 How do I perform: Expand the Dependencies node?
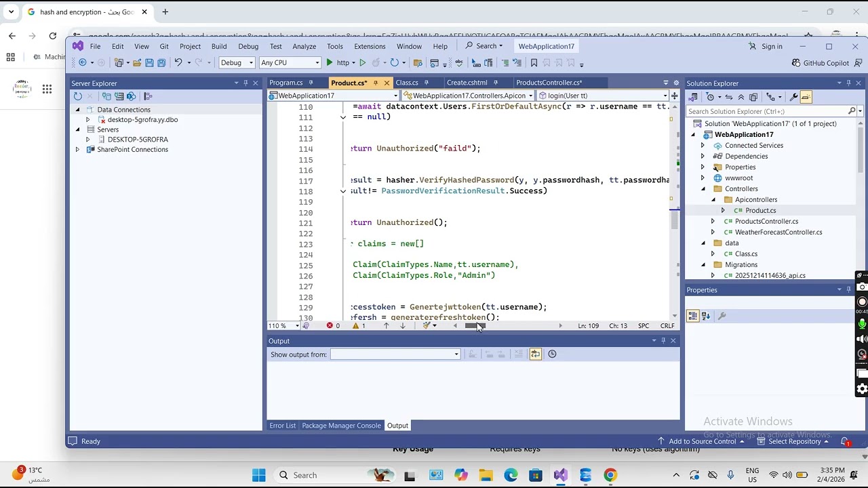[703, 156]
